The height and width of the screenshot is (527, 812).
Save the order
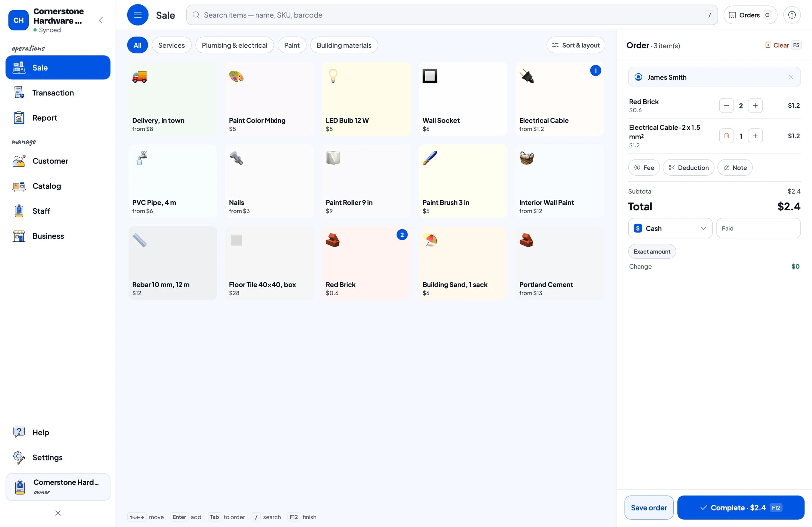click(649, 508)
